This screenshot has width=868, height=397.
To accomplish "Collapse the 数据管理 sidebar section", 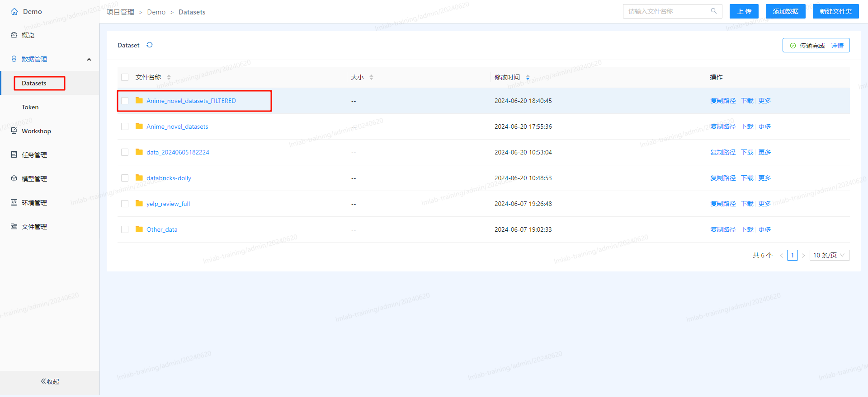I will pyautogui.click(x=89, y=59).
